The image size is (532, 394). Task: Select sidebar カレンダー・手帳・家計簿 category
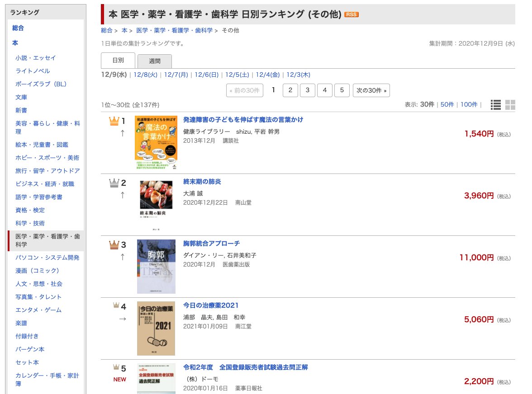click(x=47, y=380)
